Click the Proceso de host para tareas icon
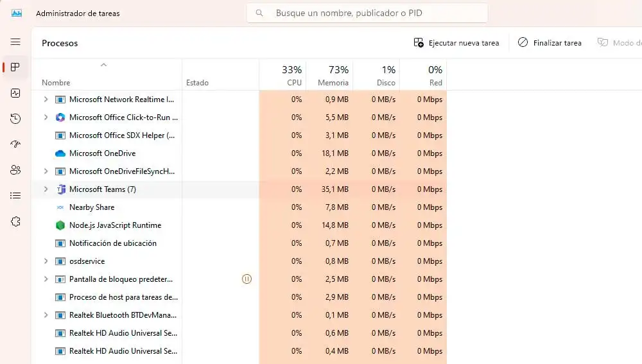The width and height of the screenshot is (642, 364). (60, 297)
